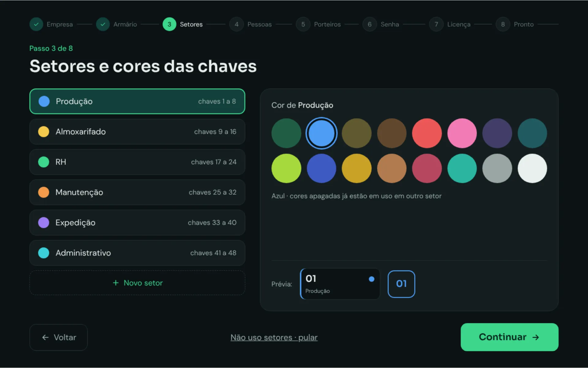Pick the dark green color swatch
This screenshot has width=588, height=368.
click(286, 133)
